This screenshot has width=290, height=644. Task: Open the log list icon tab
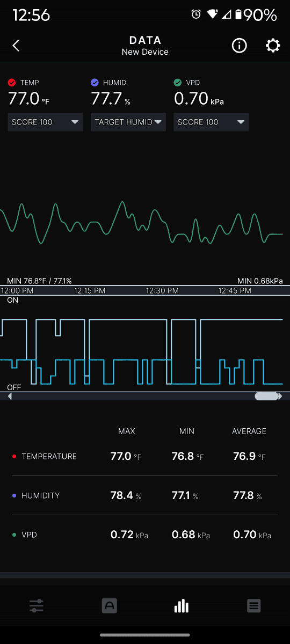254,606
